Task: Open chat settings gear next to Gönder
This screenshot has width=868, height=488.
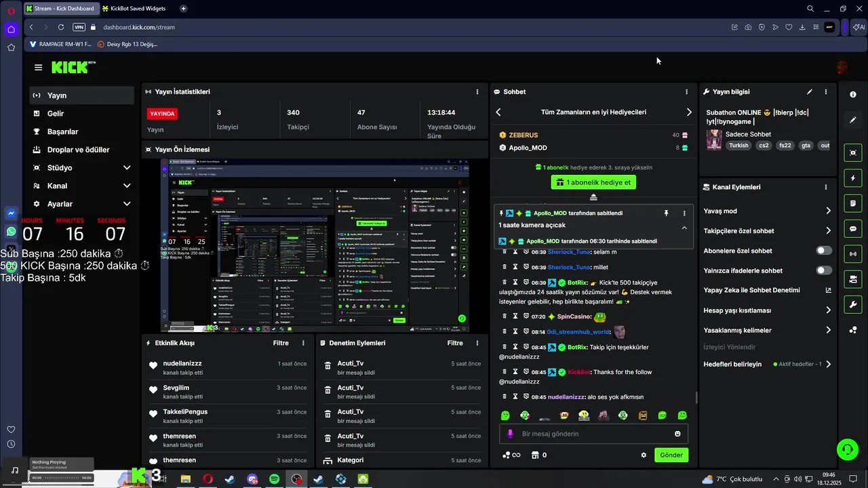Action: tap(644, 455)
